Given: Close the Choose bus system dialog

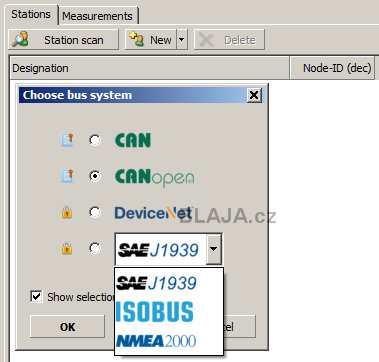Looking at the screenshot, I should [x=254, y=95].
